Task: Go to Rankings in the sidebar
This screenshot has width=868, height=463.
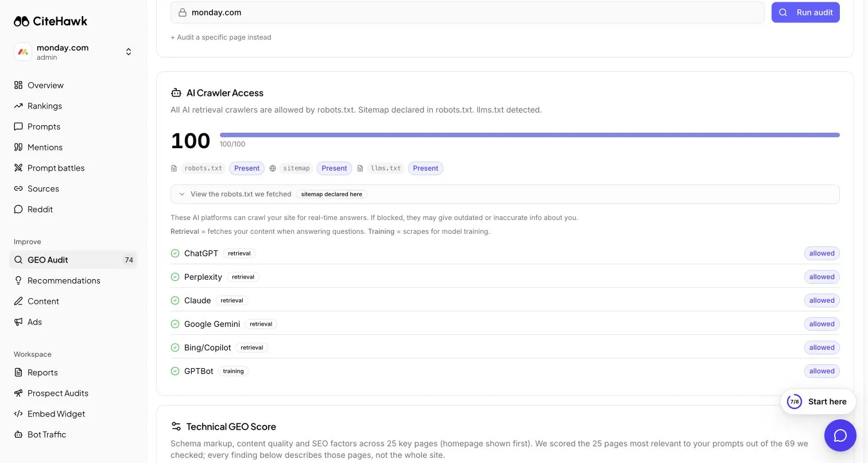Action: 73,106
